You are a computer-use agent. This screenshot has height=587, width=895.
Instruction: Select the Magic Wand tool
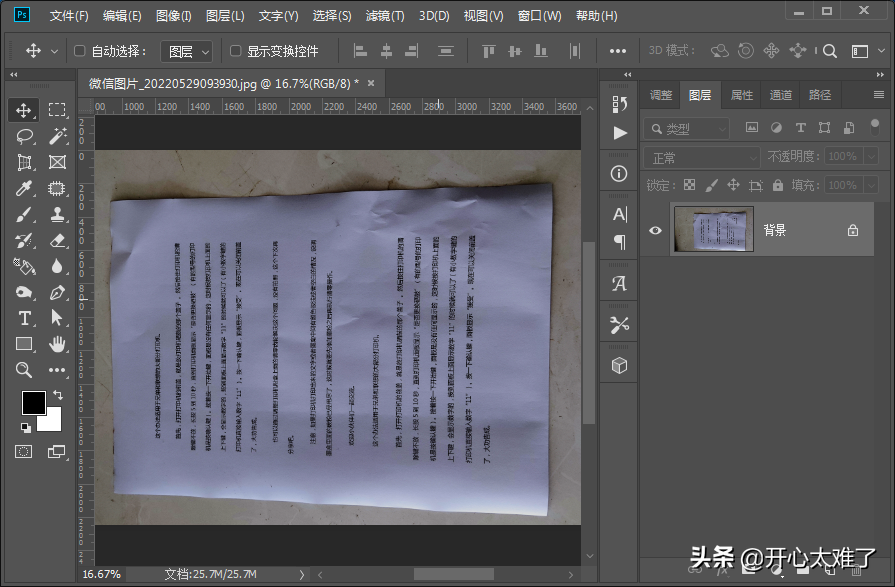click(x=57, y=136)
